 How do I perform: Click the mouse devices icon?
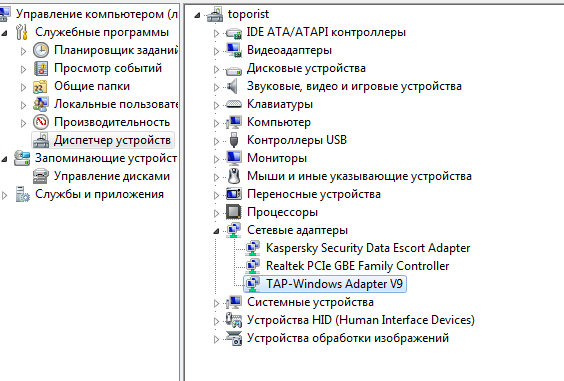click(234, 176)
